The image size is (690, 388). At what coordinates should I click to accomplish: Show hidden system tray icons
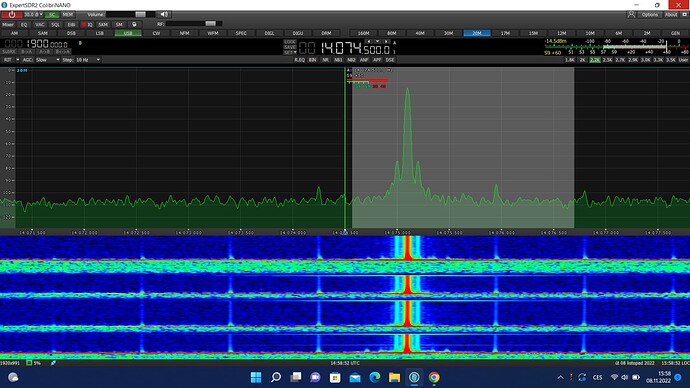[x=560, y=377]
